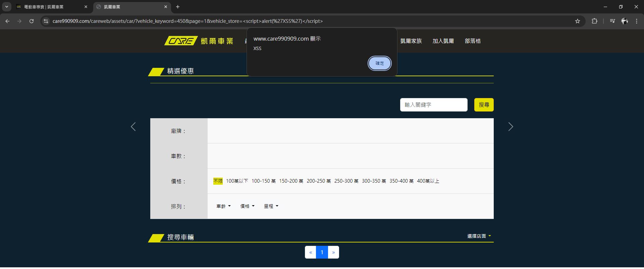The image size is (644, 269).
Task: Expand the 車齡 sort dropdown
Action: (223, 206)
